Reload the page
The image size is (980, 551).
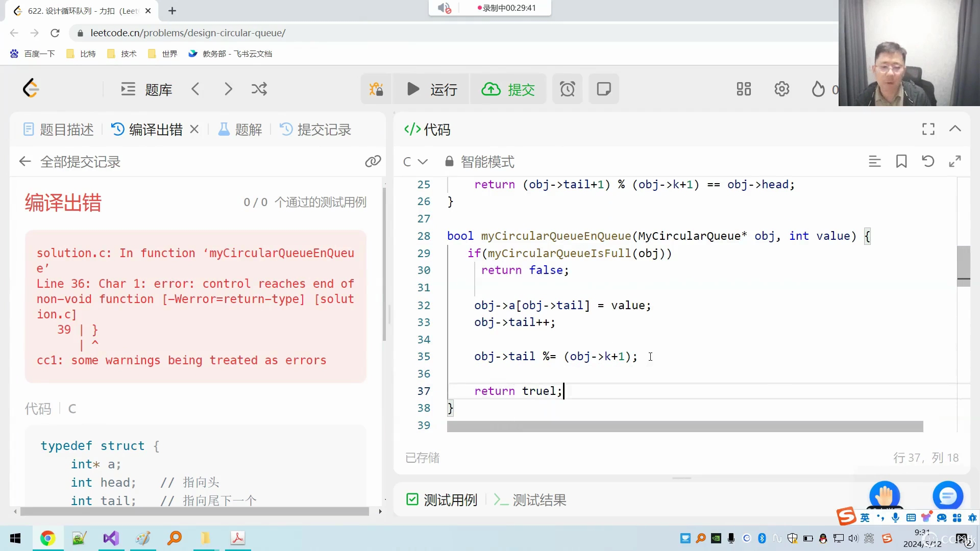[x=55, y=33]
